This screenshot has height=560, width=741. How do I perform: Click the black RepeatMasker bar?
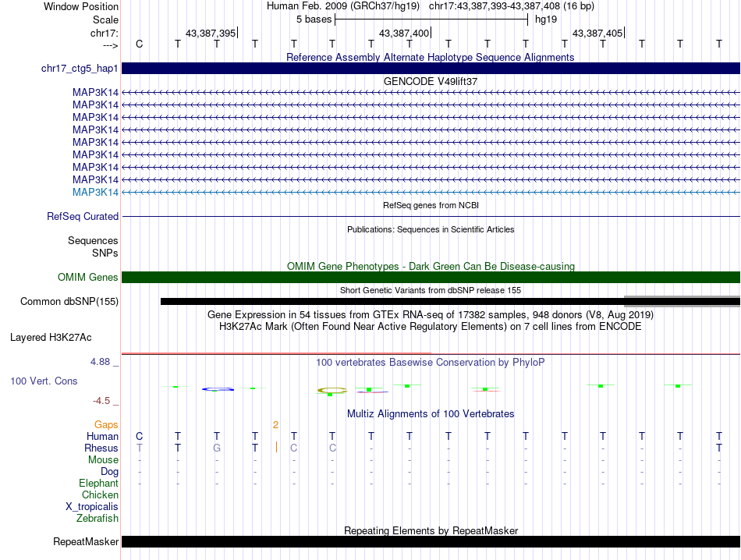click(x=431, y=541)
